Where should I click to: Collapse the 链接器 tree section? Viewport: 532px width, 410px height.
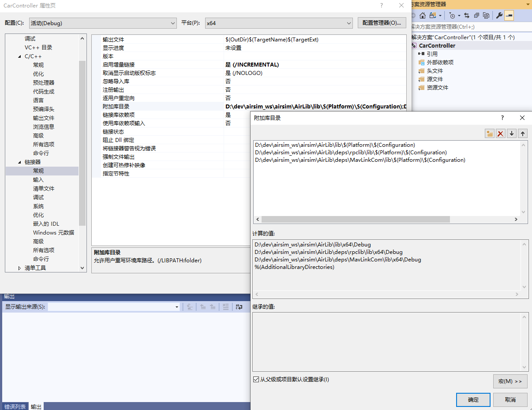[19, 162]
